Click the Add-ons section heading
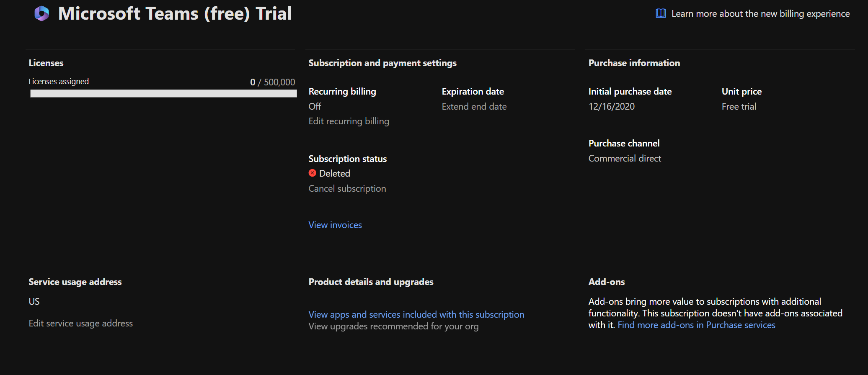 [607, 282]
